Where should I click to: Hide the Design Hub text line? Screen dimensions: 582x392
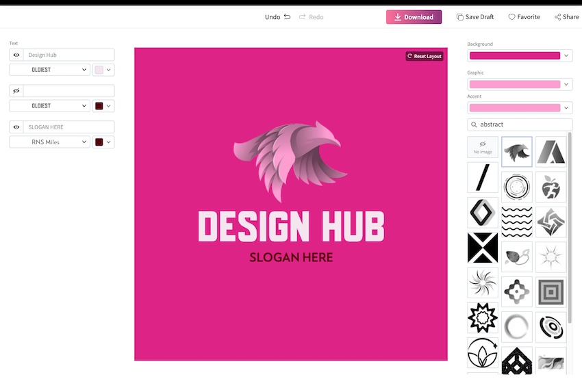16,55
